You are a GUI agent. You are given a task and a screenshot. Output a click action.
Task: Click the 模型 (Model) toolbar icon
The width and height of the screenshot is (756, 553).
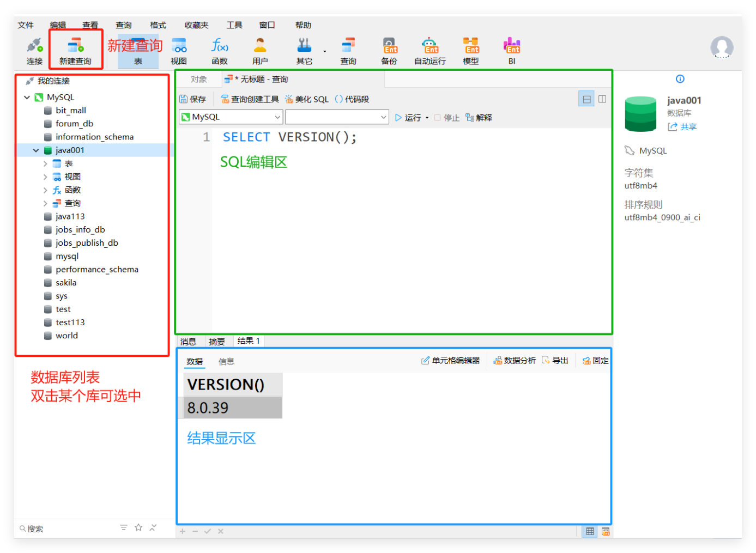(470, 50)
